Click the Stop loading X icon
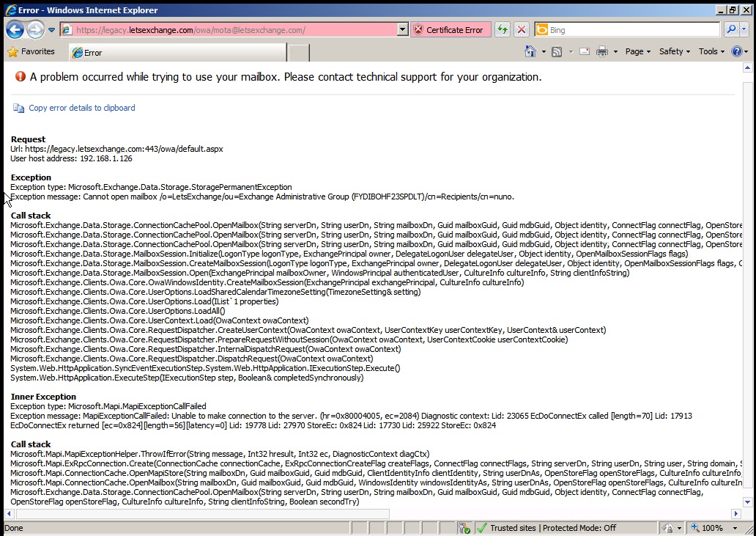The image size is (756, 536). tap(521, 30)
